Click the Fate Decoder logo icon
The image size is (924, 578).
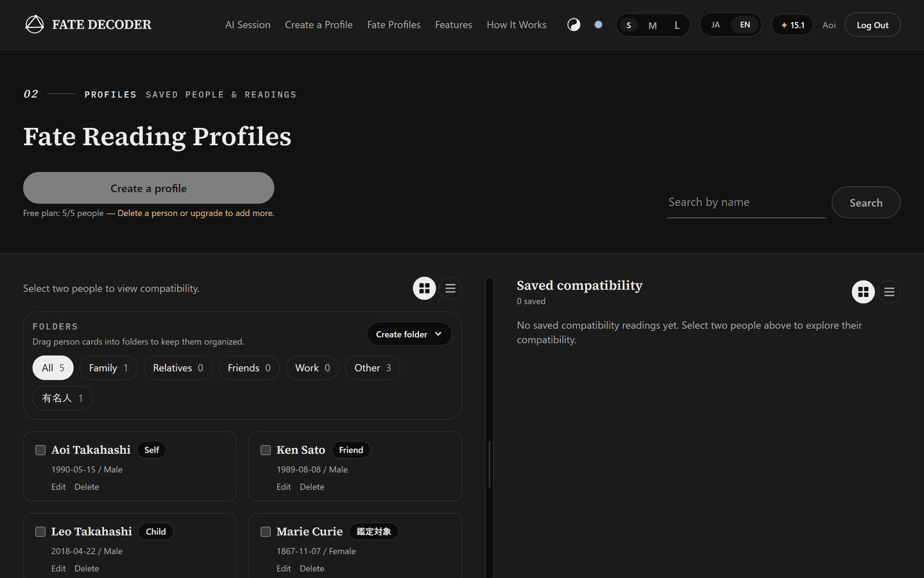coord(35,24)
